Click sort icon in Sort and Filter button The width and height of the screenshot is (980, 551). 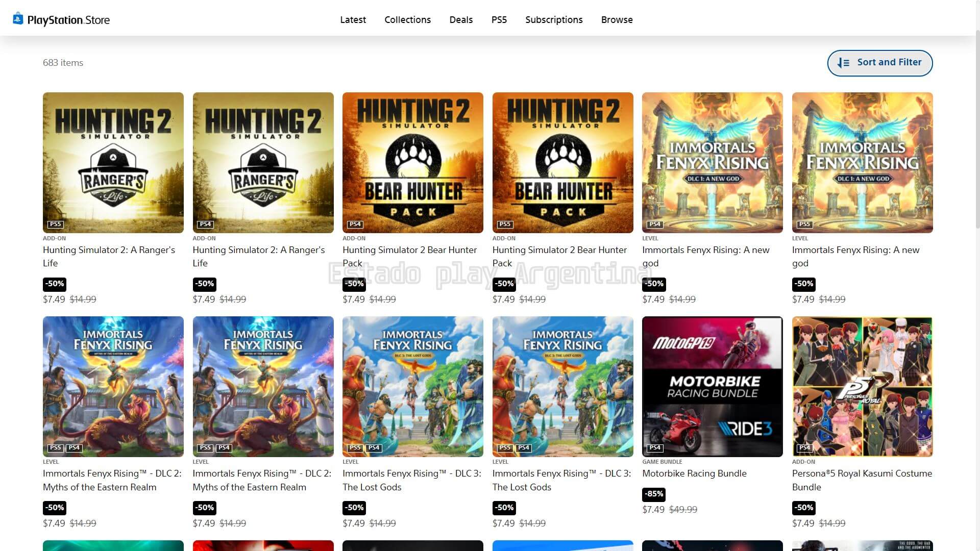point(843,63)
